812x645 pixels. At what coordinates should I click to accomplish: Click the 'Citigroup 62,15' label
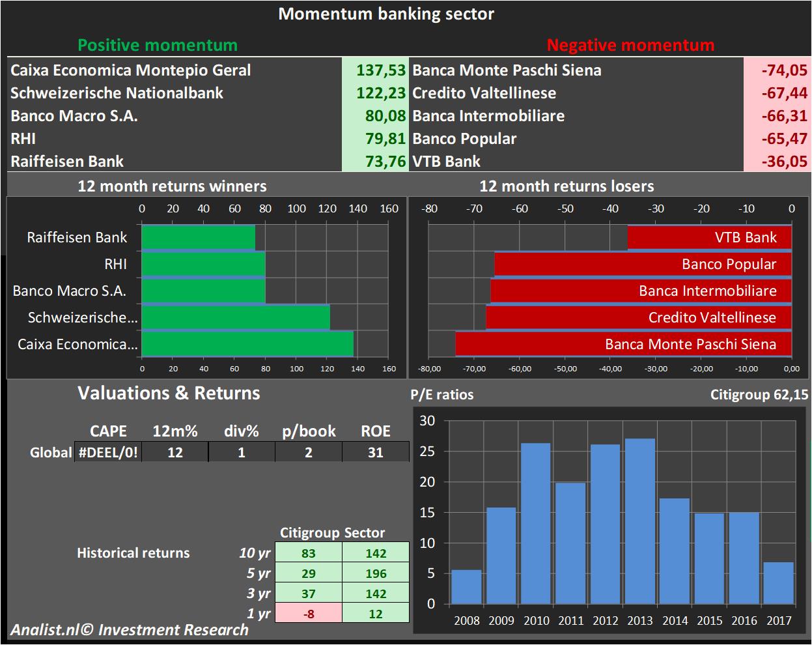[x=760, y=395]
